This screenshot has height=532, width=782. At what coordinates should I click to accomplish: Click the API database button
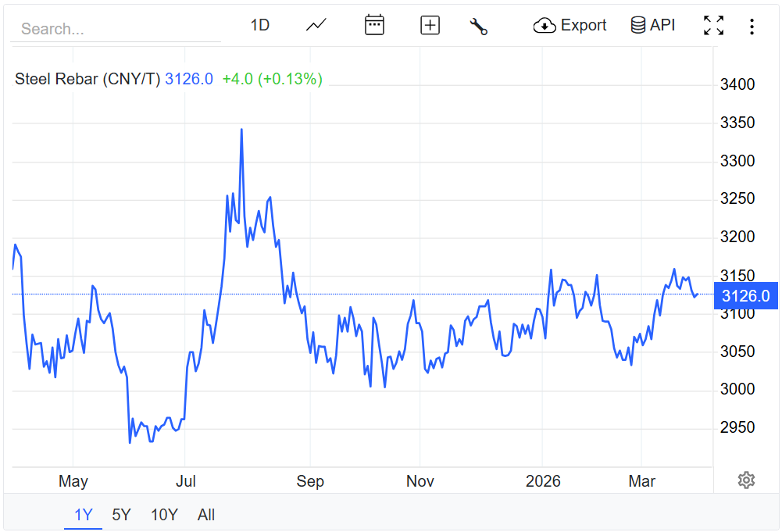click(x=652, y=25)
